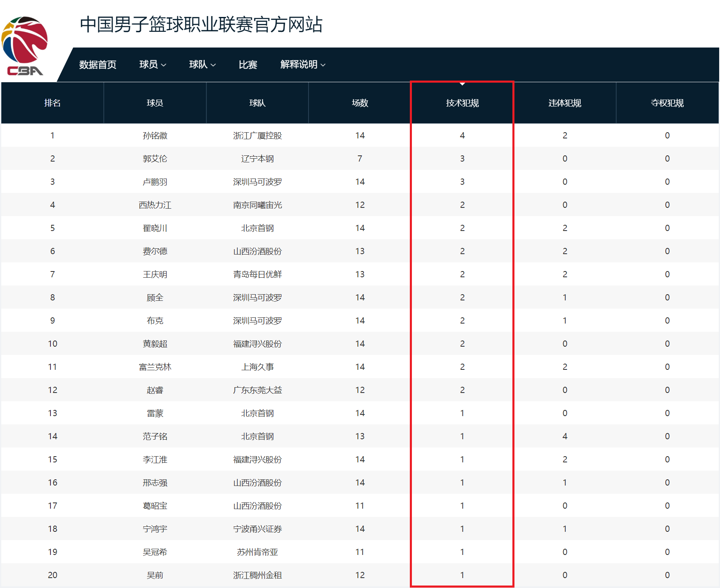Screen dimensions: 720x588
Task: Select team 广东东莞大益
Action: (257, 390)
